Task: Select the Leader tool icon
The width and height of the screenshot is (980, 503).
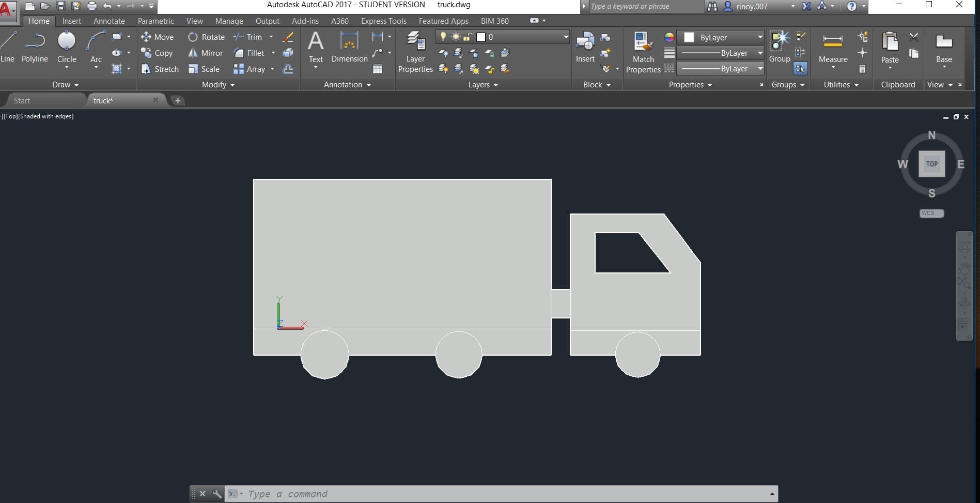Action: (x=378, y=53)
